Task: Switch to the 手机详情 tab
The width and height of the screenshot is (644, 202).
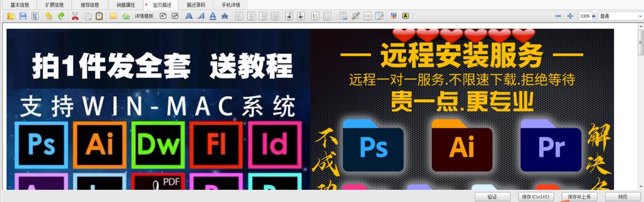Action: click(x=231, y=5)
